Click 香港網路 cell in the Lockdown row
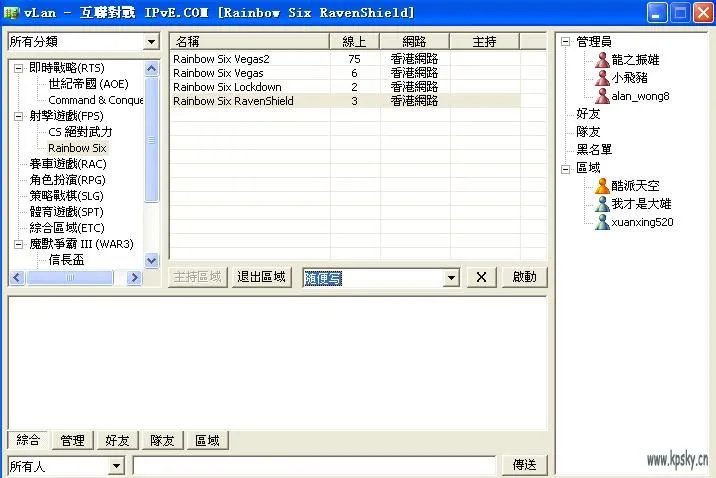 (x=414, y=87)
